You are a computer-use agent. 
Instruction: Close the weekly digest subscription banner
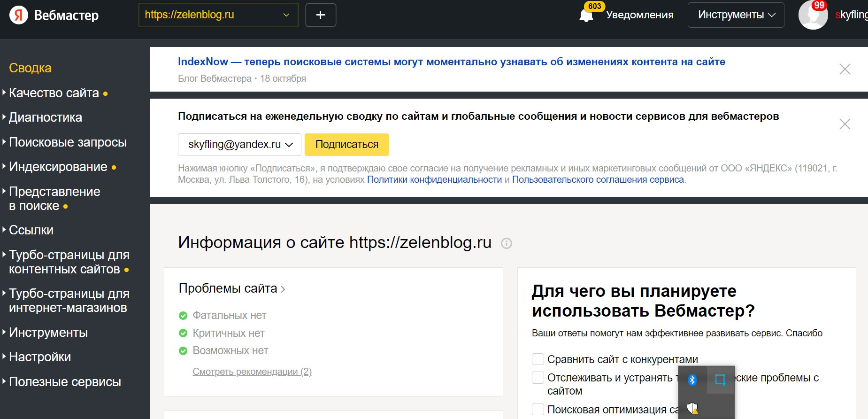[845, 124]
